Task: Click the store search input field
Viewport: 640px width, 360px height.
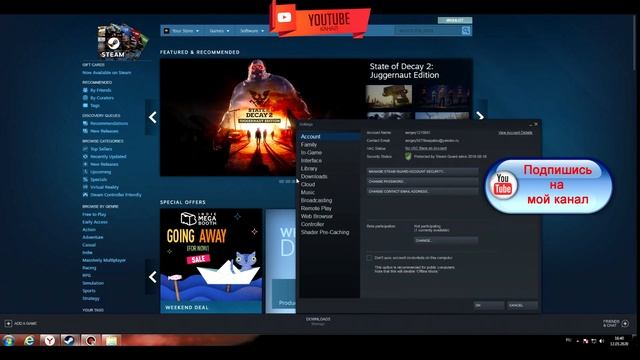Action: (x=428, y=31)
